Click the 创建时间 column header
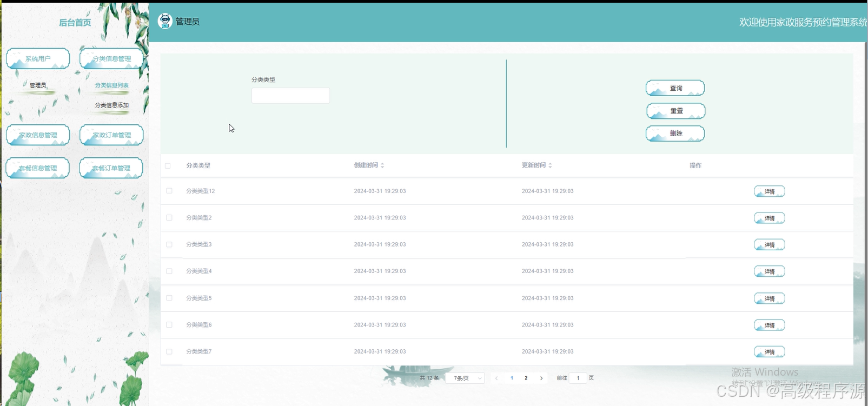The image size is (868, 406). pos(366,165)
